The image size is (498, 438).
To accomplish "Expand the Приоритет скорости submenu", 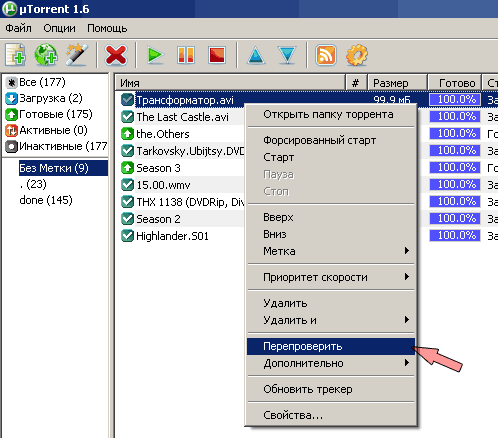I will 332,277.
